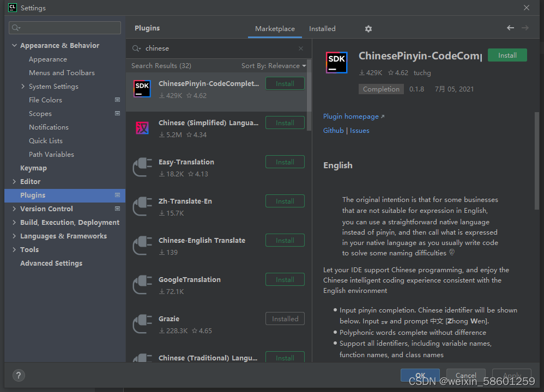The width and height of the screenshot is (544, 392).
Task: Click the project-level marker beside File Colors
Action: click(118, 100)
